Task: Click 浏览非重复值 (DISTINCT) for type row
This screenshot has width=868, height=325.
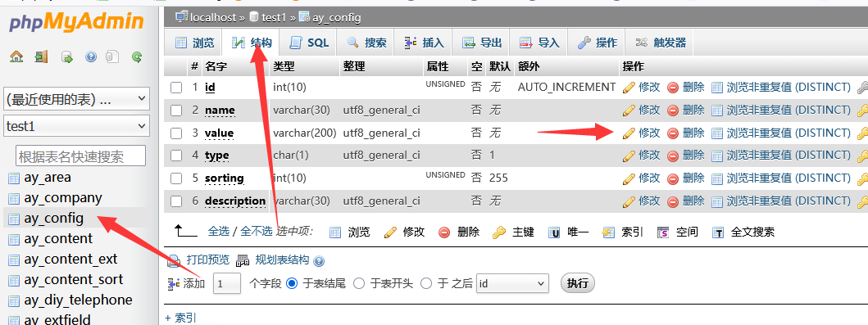Action: (788, 156)
